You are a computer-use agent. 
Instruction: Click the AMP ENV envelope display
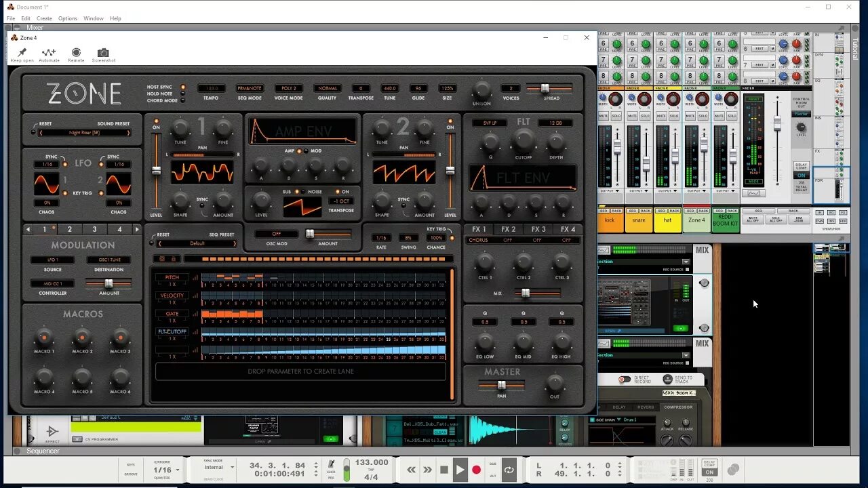(302, 131)
